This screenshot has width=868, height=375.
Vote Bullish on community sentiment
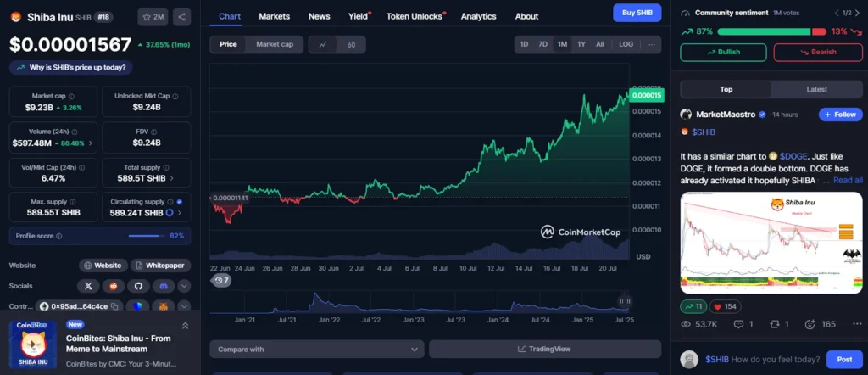724,52
